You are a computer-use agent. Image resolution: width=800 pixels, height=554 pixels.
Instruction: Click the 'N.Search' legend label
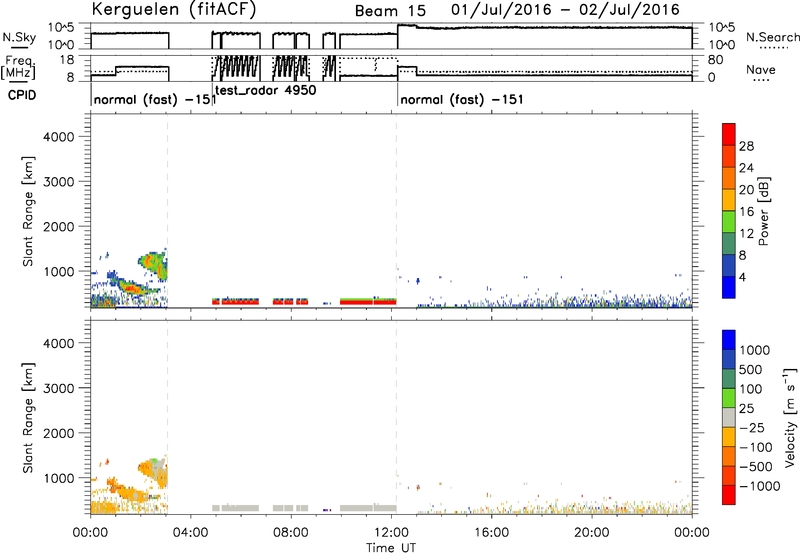tap(772, 37)
